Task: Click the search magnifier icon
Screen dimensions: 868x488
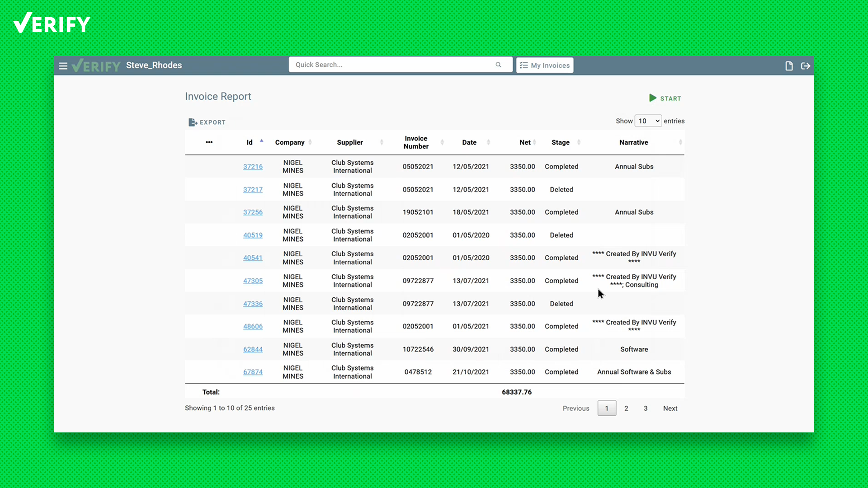Action: [x=498, y=65]
